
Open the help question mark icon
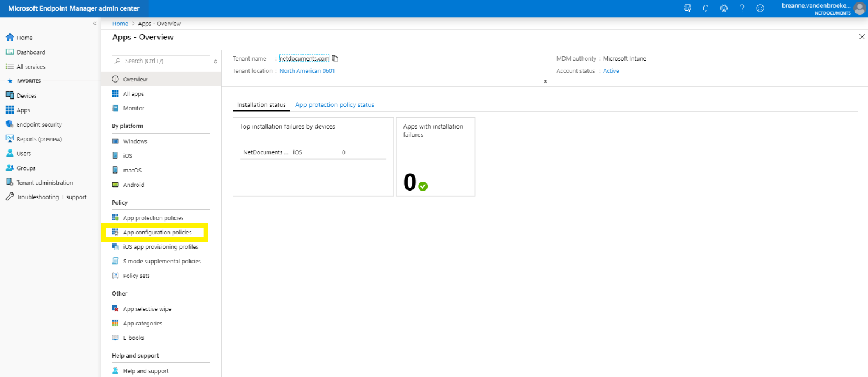[x=742, y=8]
